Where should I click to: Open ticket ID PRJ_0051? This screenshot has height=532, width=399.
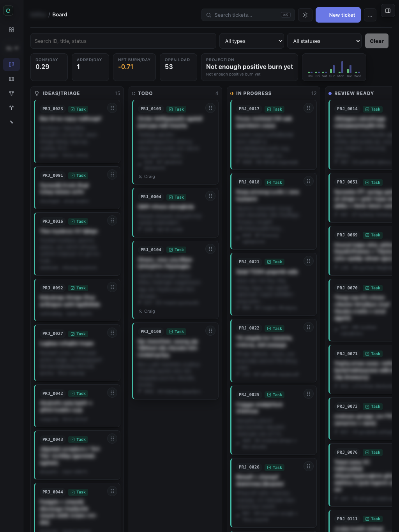pyautogui.click(x=347, y=182)
